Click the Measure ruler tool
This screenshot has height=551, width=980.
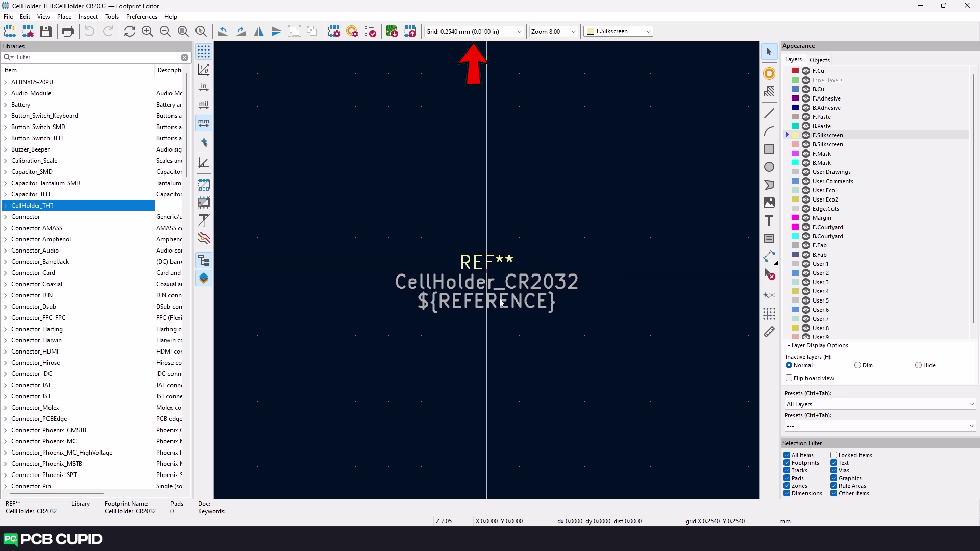[769, 332]
